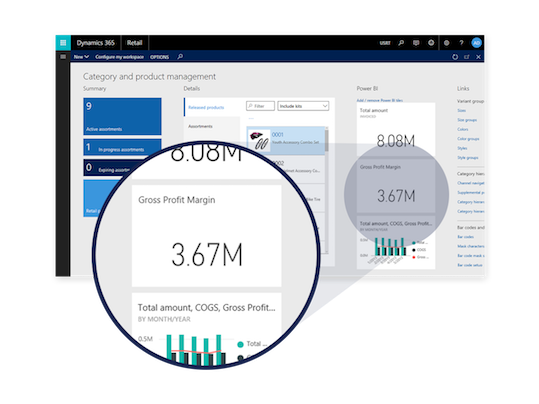Click the smiley feedback icon
This screenshot has height=404, width=539.
click(x=431, y=43)
